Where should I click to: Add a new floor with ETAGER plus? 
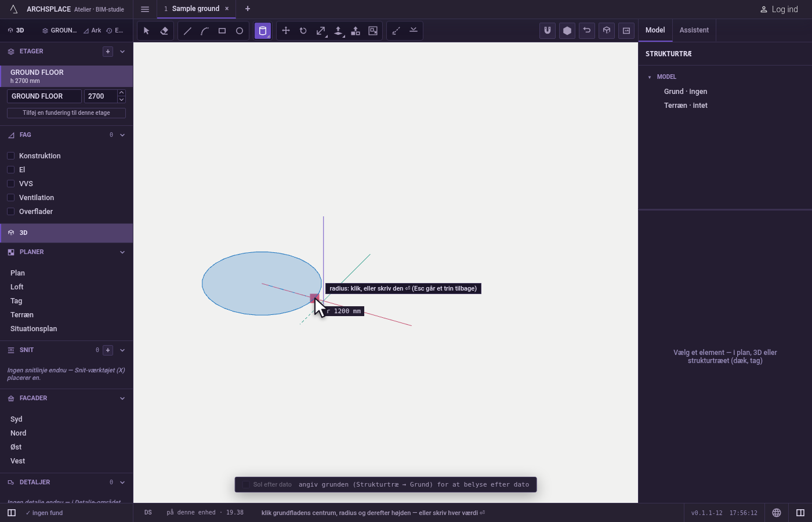point(108,52)
